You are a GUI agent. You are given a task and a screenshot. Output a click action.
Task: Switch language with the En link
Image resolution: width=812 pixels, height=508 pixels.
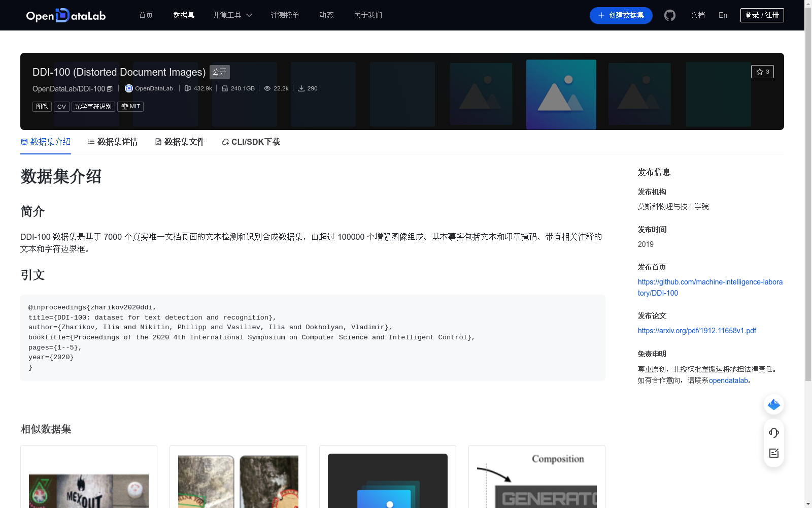723,15
